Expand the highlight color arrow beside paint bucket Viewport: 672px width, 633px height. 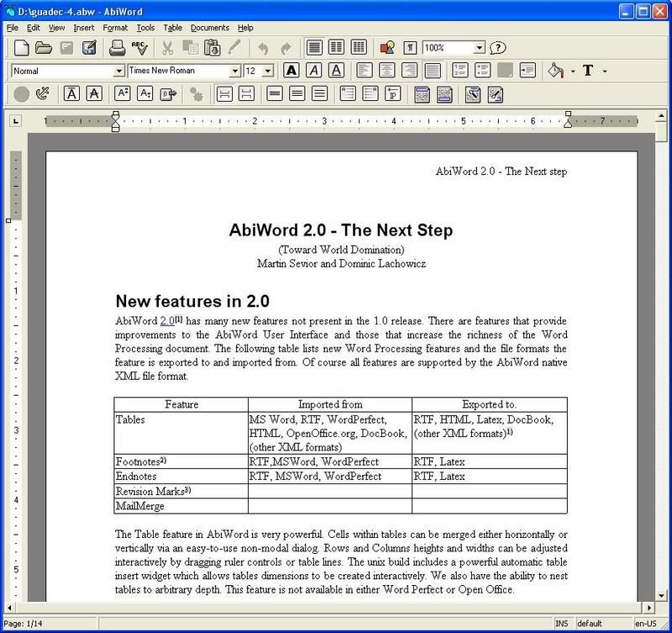pos(573,71)
